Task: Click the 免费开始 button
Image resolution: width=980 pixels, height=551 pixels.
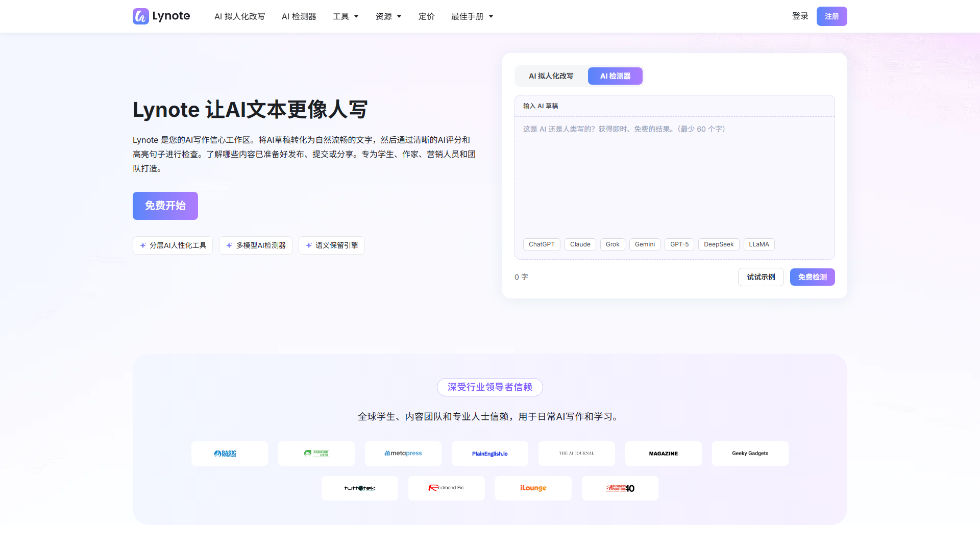Action: pos(165,206)
